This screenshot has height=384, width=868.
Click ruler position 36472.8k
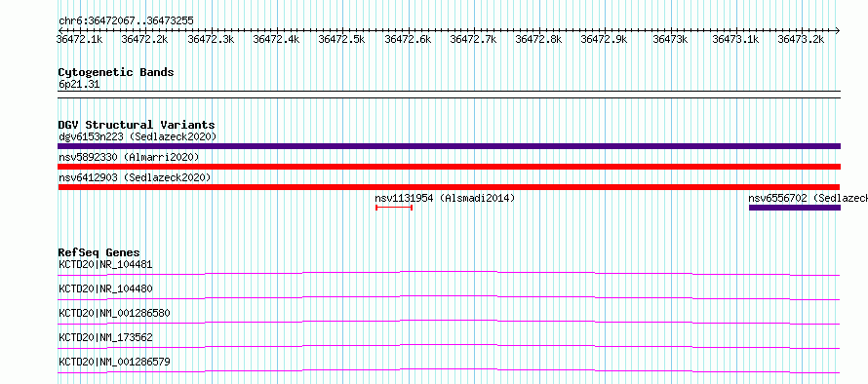tap(538, 39)
